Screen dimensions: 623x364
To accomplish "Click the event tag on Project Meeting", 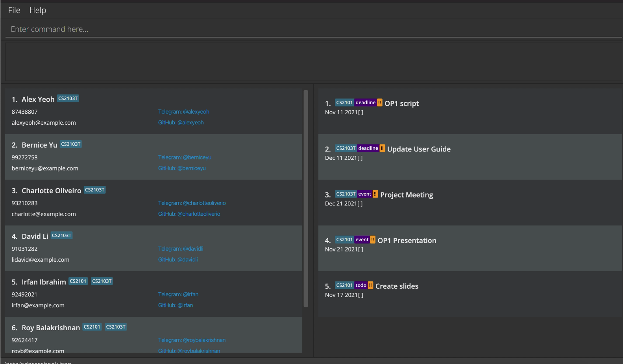I will (365, 194).
